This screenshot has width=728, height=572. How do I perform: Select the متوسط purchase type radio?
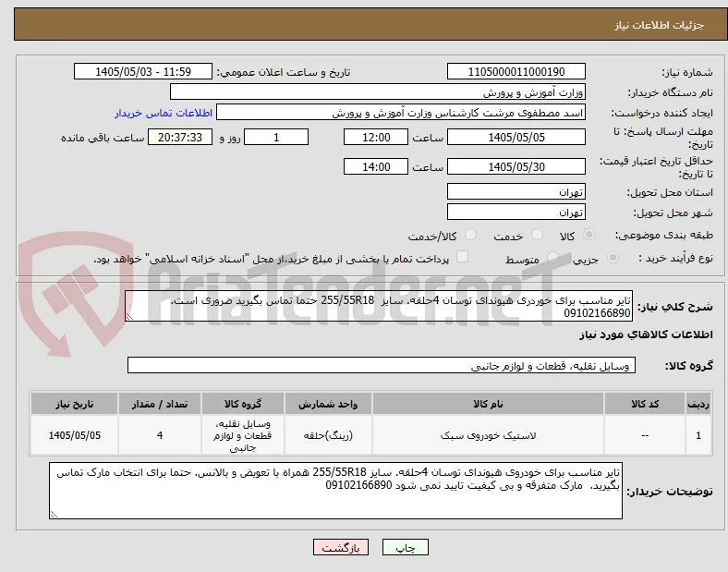click(x=552, y=257)
